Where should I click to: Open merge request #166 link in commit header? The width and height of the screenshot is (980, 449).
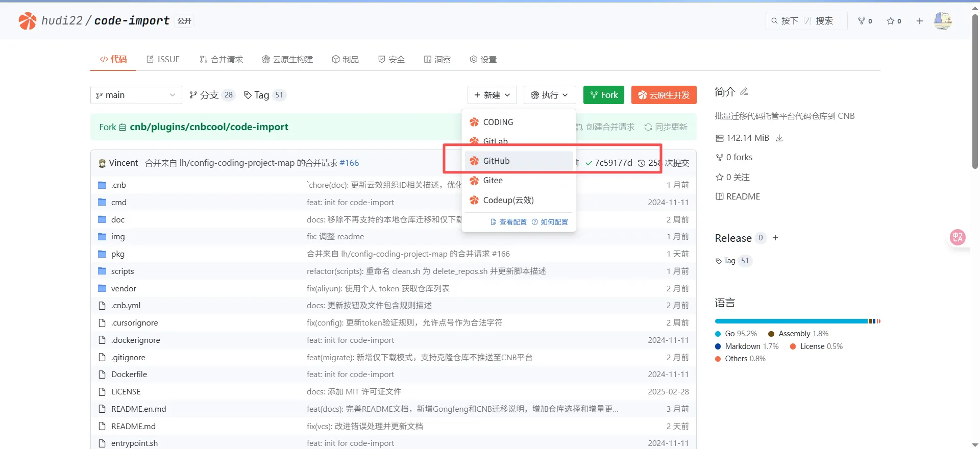point(349,163)
